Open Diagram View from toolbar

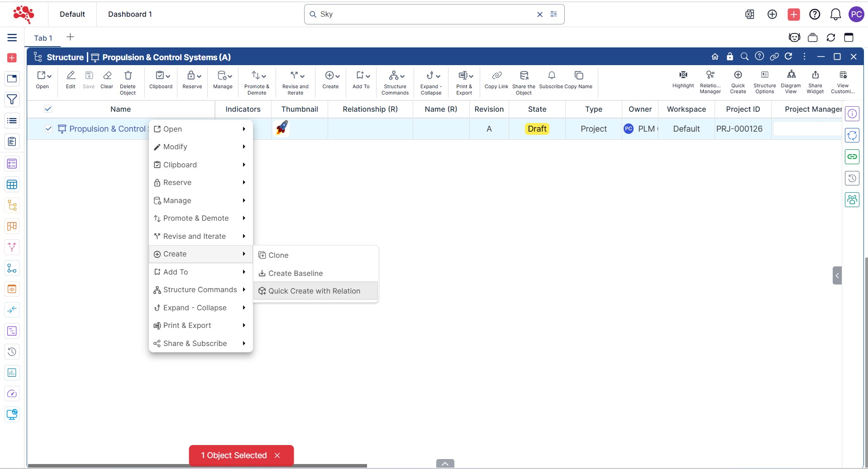click(x=791, y=75)
